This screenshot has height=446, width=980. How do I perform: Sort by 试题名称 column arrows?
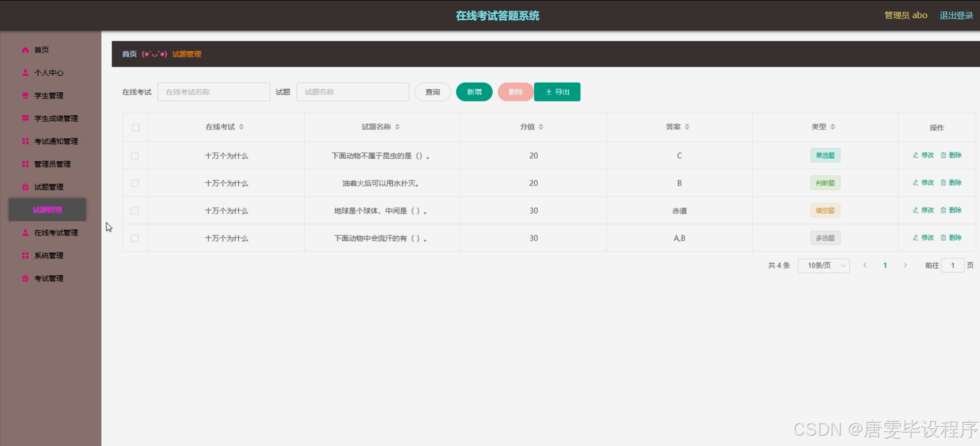coord(398,127)
